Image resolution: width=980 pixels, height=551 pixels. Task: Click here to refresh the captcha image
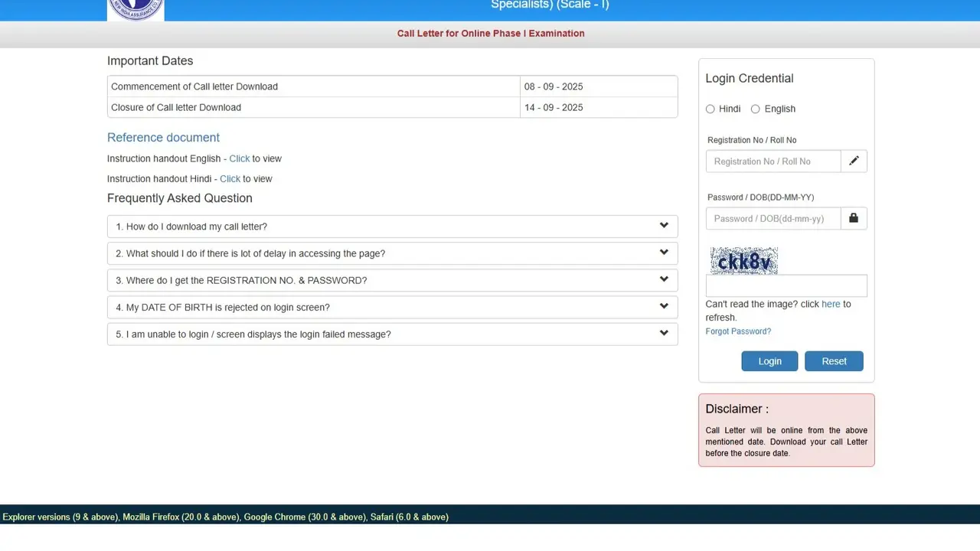(x=831, y=304)
